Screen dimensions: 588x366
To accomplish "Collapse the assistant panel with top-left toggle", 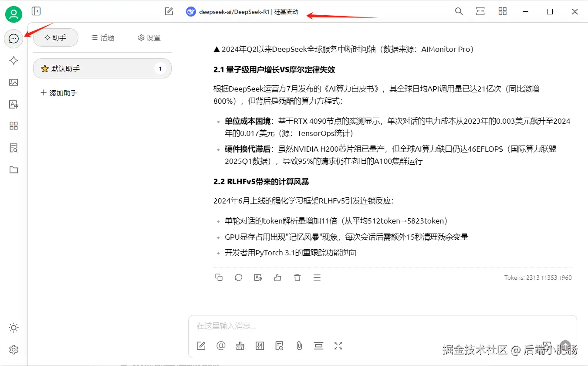I will click(36, 11).
